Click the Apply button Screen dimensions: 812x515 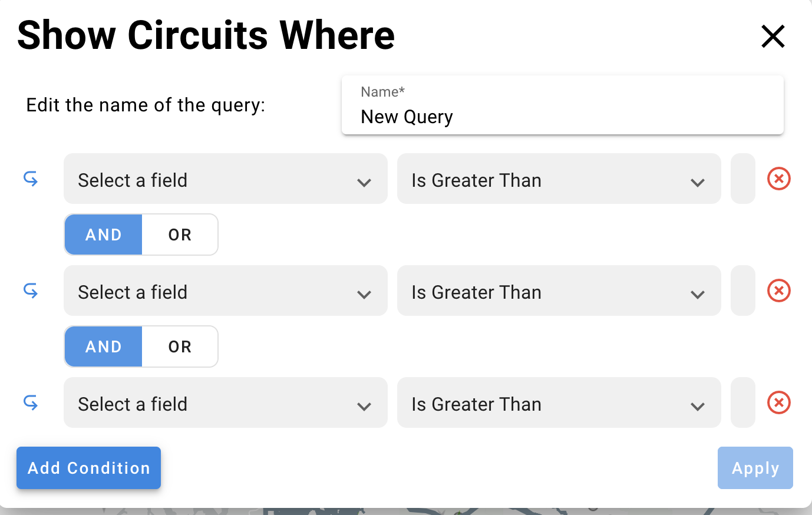[x=755, y=468]
